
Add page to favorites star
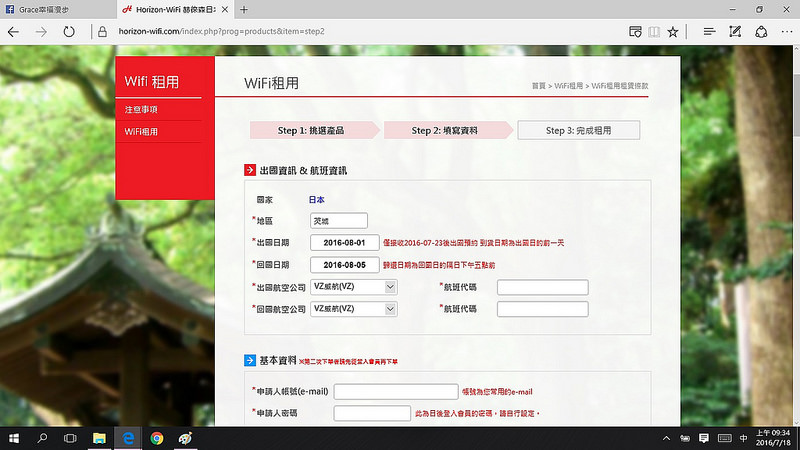pos(673,32)
